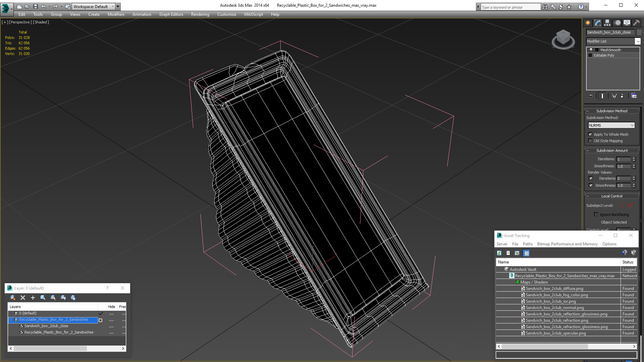Enable Old Style Mapping checkbox
Viewport: 644px width, 362px height.
590,141
